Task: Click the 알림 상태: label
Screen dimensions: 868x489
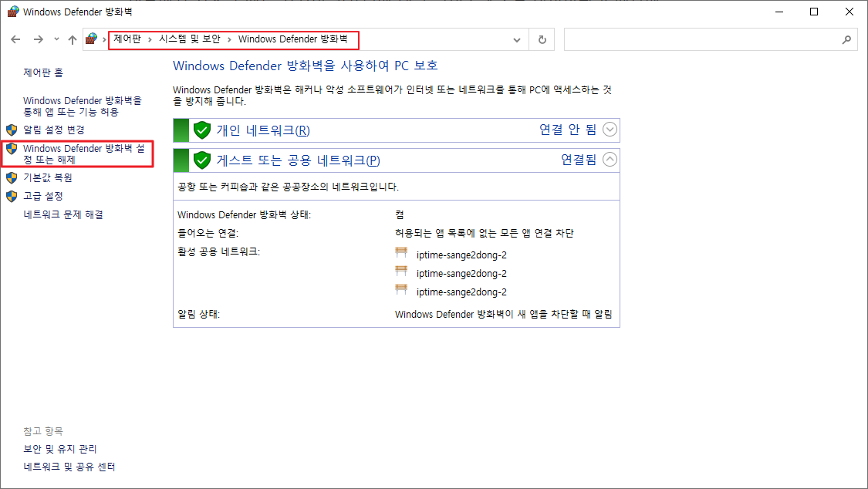Action: tap(198, 314)
